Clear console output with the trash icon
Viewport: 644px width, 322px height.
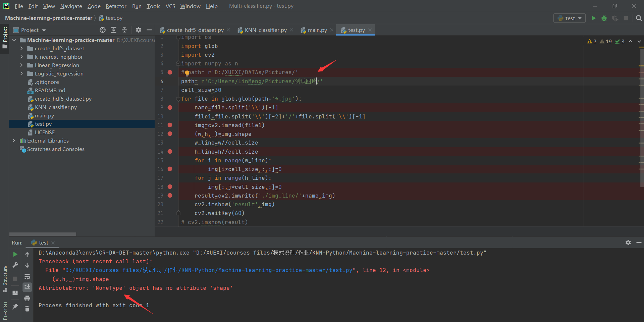27,309
